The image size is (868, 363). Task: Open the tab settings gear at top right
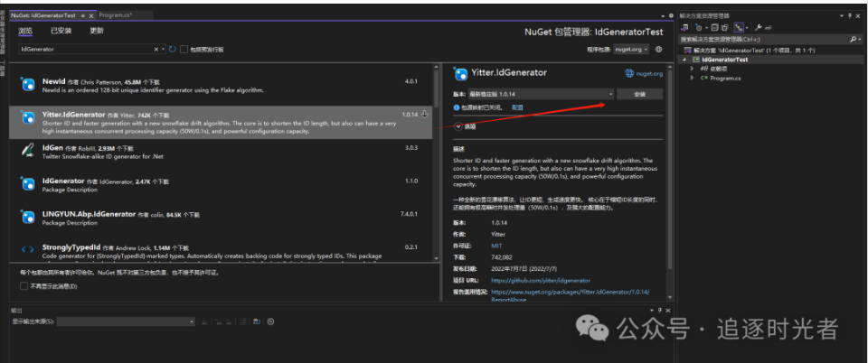(x=671, y=15)
